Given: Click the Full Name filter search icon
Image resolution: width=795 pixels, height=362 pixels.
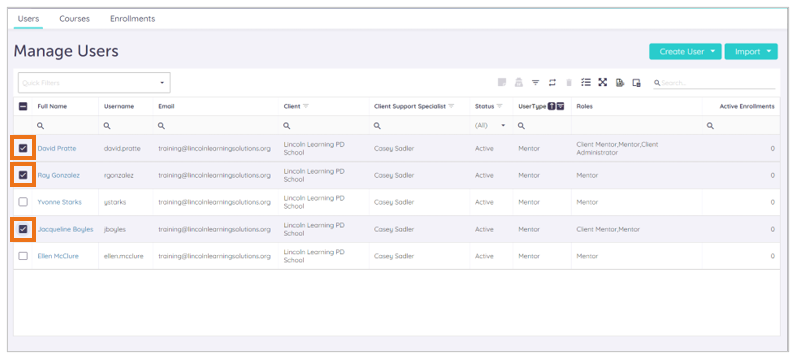Looking at the screenshot, I should (41, 126).
